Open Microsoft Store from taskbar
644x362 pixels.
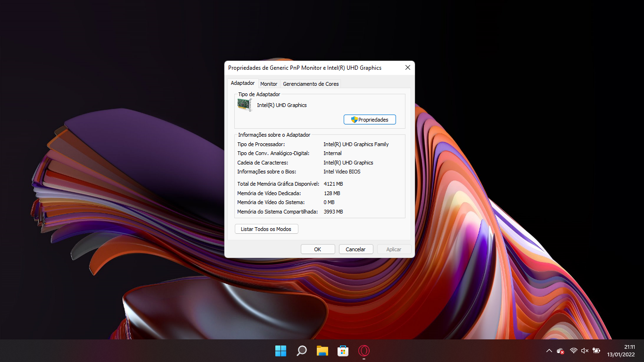pos(343,351)
